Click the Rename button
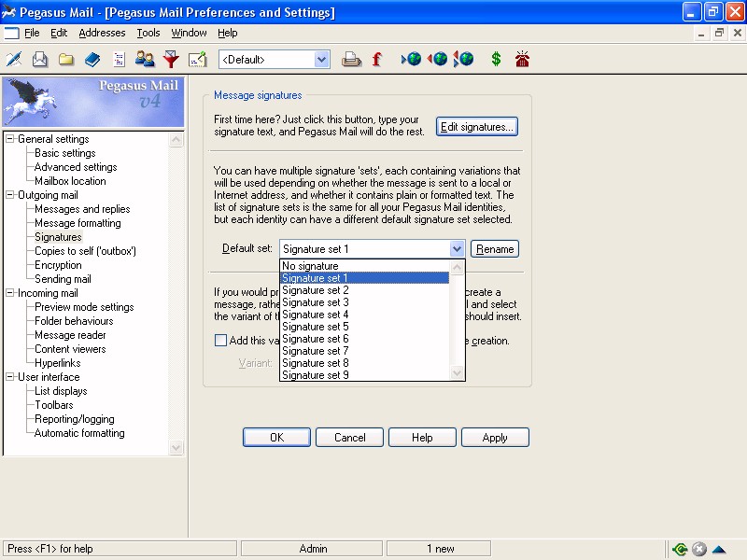Image resolution: width=747 pixels, height=560 pixels. pyautogui.click(x=495, y=249)
